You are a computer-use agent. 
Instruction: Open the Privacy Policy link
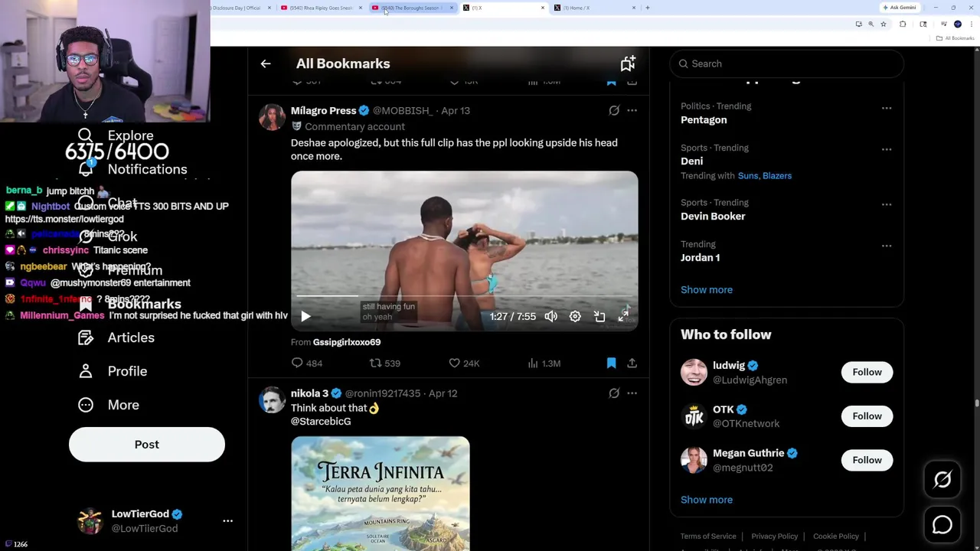click(x=774, y=536)
